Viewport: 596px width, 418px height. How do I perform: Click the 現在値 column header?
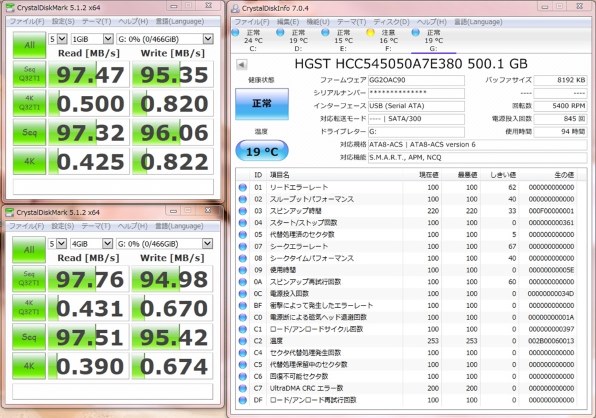tap(428, 175)
